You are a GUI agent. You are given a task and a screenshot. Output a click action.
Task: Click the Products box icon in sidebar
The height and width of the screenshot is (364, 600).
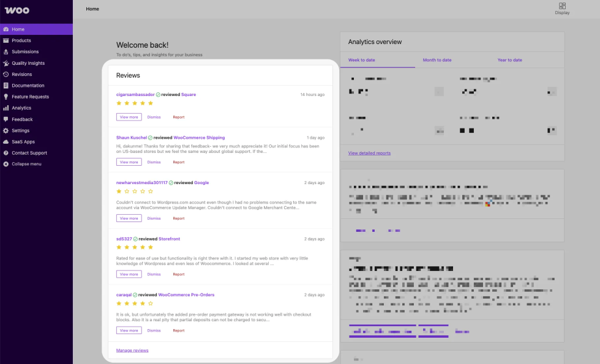pyautogui.click(x=6, y=40)
